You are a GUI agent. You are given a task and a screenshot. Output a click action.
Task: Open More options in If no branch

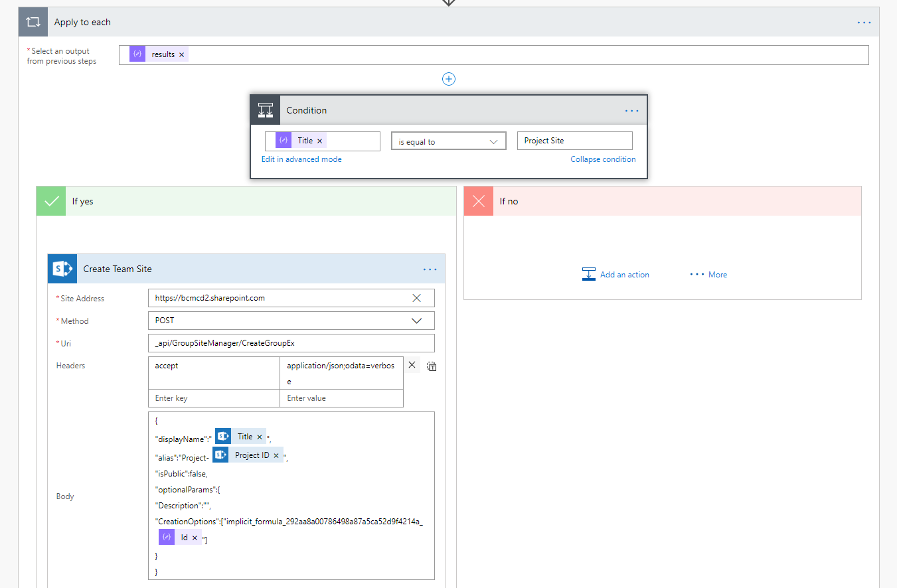pos(708,275)
